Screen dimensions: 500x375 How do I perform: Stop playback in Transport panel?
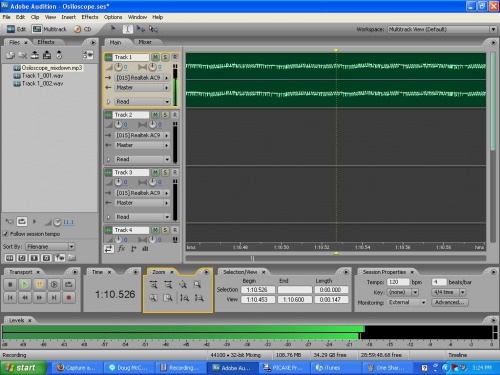point(10,284)
